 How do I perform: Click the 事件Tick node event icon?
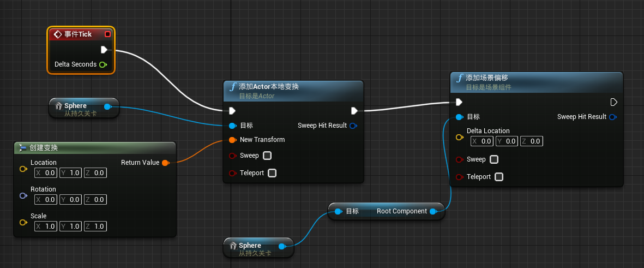click(x=58, y=34)
